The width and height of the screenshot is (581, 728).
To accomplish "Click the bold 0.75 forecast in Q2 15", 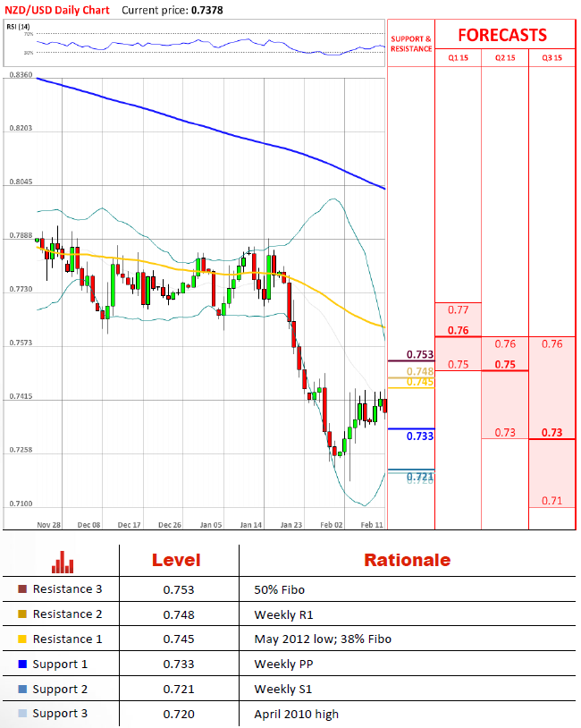I will (505, 365).
